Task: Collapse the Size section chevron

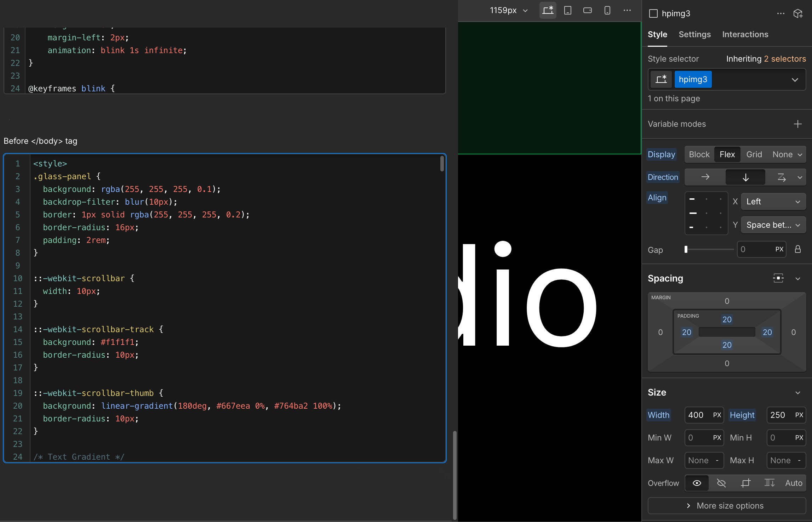Action: pyautogui.click(x=798, y=393)
